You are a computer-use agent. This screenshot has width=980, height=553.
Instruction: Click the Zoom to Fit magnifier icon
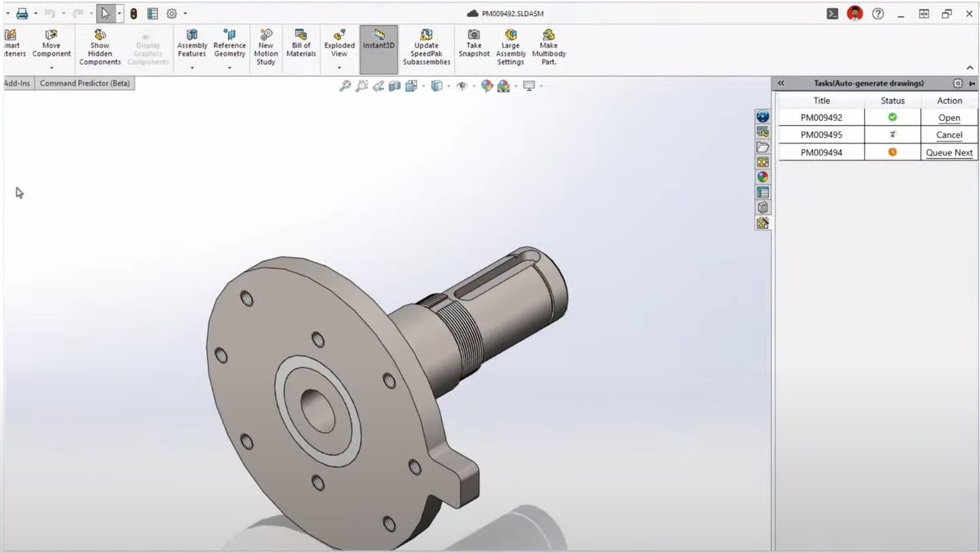(x=345, y=85)
